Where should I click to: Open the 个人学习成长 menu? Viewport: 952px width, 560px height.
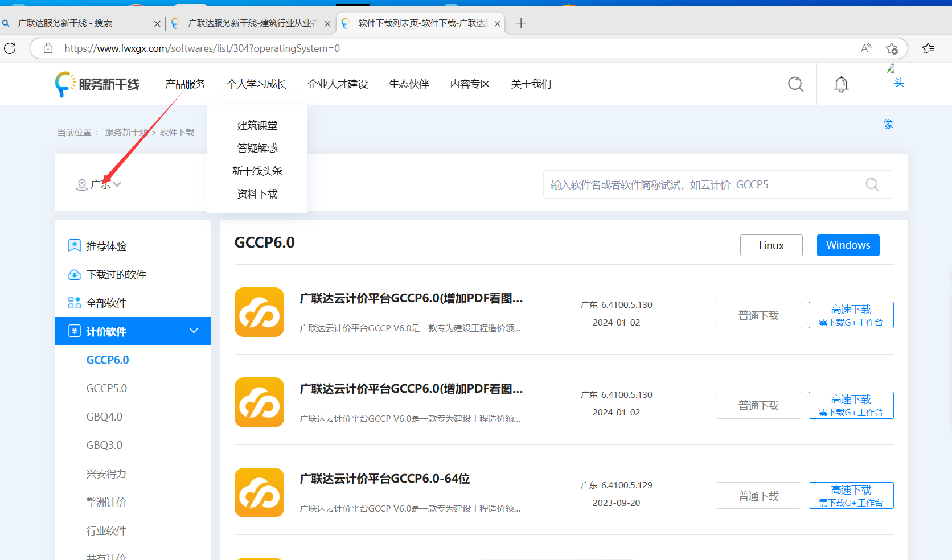point(256,84)
